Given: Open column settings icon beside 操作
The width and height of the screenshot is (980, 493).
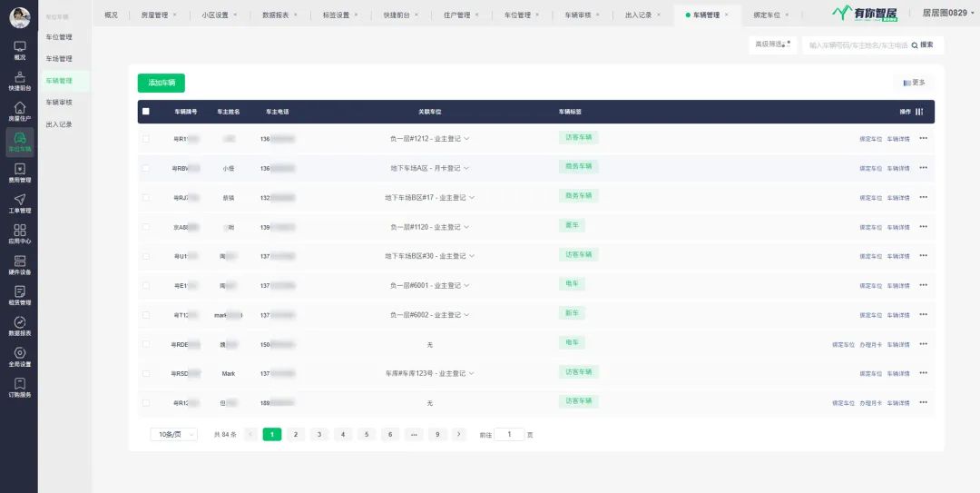Looking at the screenshot, I should coord(919,112).
